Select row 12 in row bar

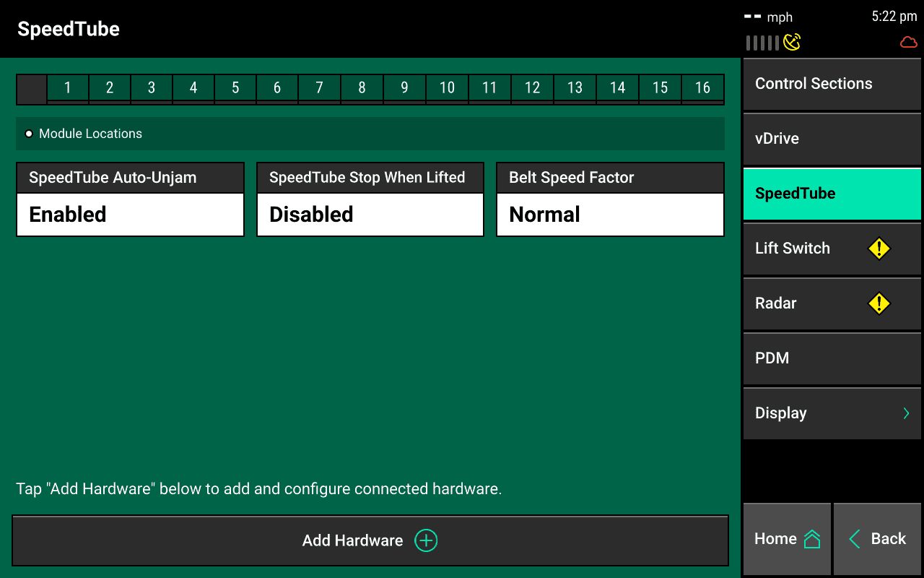coord(533,89)
